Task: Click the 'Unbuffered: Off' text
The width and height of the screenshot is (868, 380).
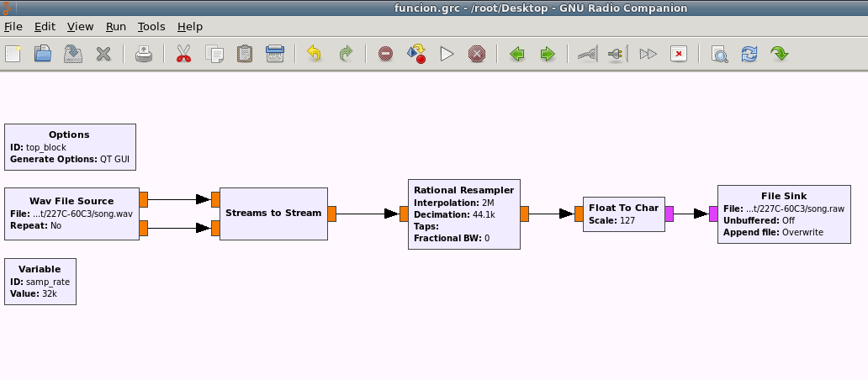Action: coord(759,220)
